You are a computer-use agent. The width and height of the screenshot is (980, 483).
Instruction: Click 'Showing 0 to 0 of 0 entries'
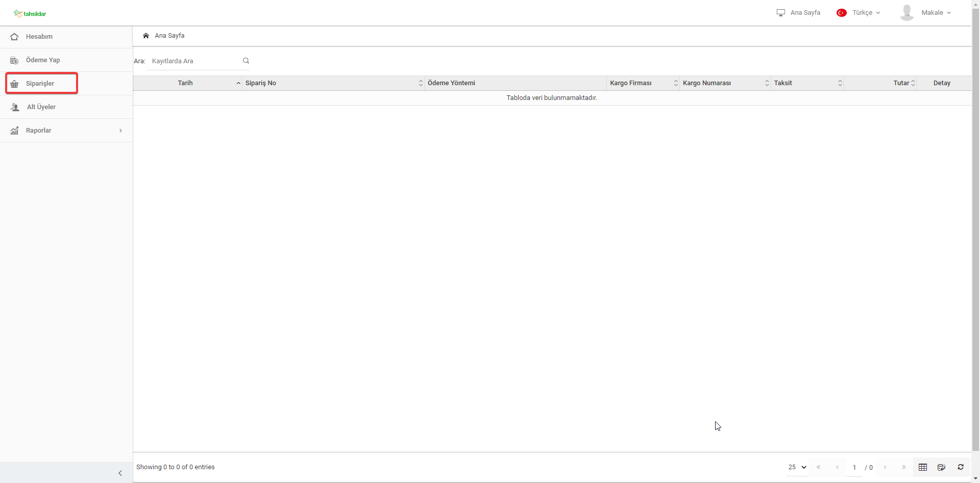click(176, 467)
